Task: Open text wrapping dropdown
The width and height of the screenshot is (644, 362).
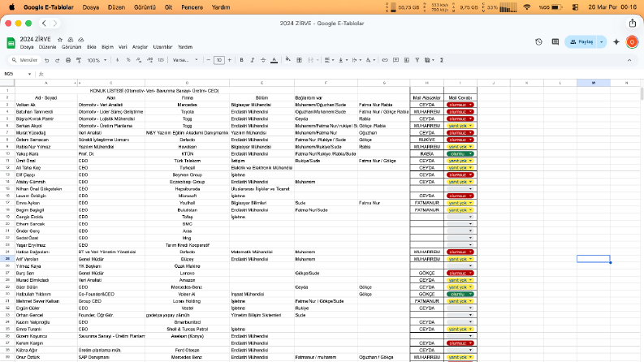Action: [356, 60]
